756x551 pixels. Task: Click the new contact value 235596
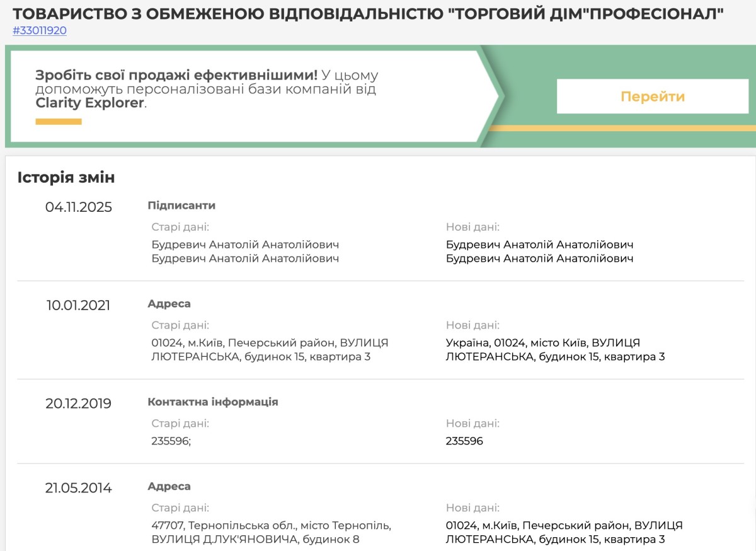[464, 441]
